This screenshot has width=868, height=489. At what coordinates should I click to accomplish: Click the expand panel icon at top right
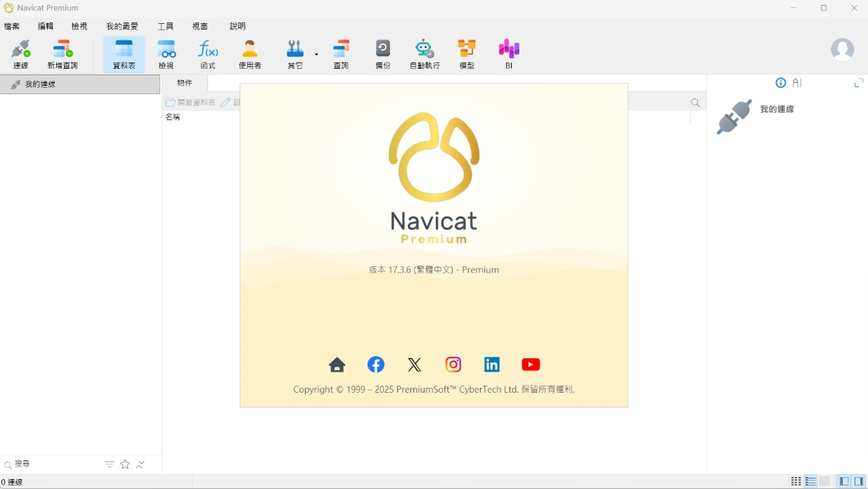[x=858, y=83]
